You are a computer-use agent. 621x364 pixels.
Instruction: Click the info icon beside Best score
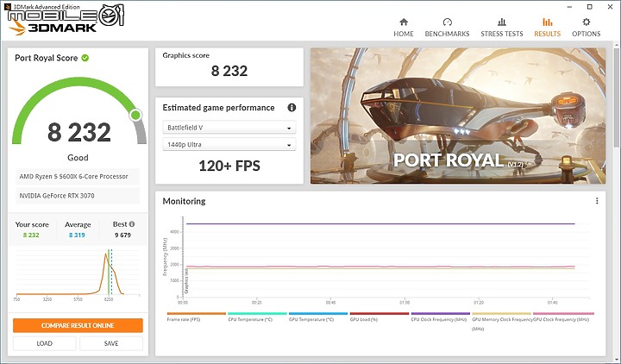pyautogui.click(x=132, y=223)
